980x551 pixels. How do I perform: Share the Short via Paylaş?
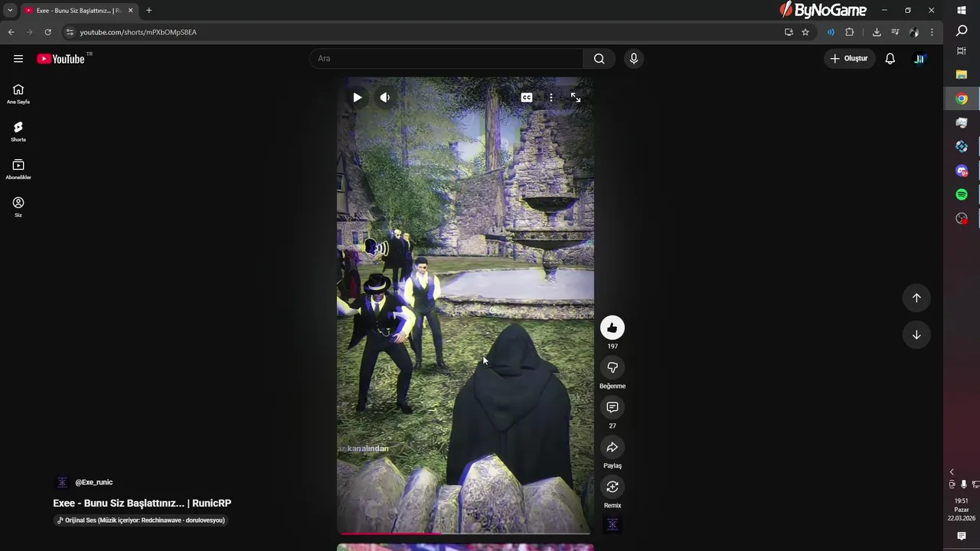[612, 448]
